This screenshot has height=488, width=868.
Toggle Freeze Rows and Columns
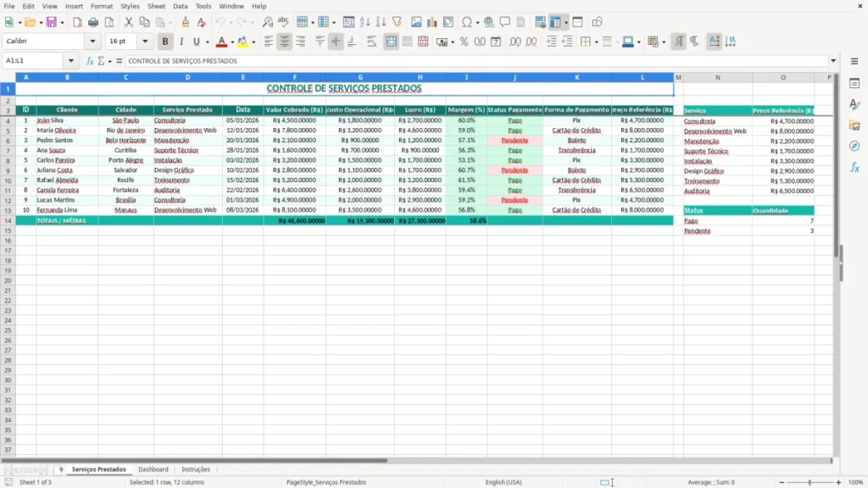tap(555, 22)
